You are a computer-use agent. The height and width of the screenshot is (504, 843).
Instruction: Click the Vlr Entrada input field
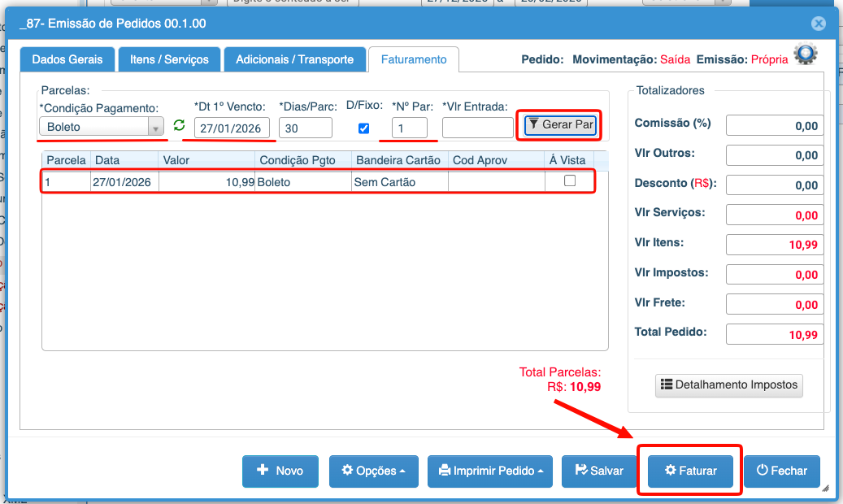pyautogui.click(x=477, y=128)
